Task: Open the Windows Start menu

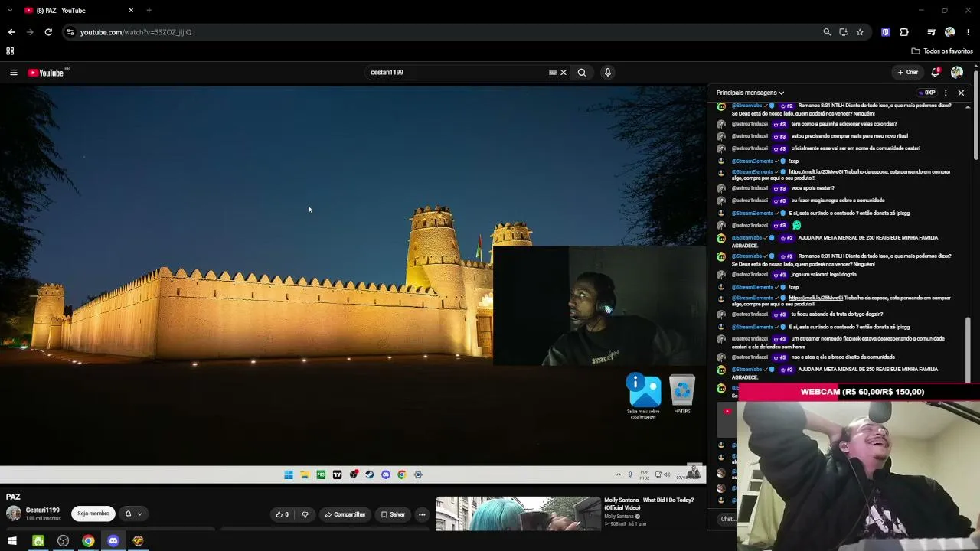Action: pos(12,541)
